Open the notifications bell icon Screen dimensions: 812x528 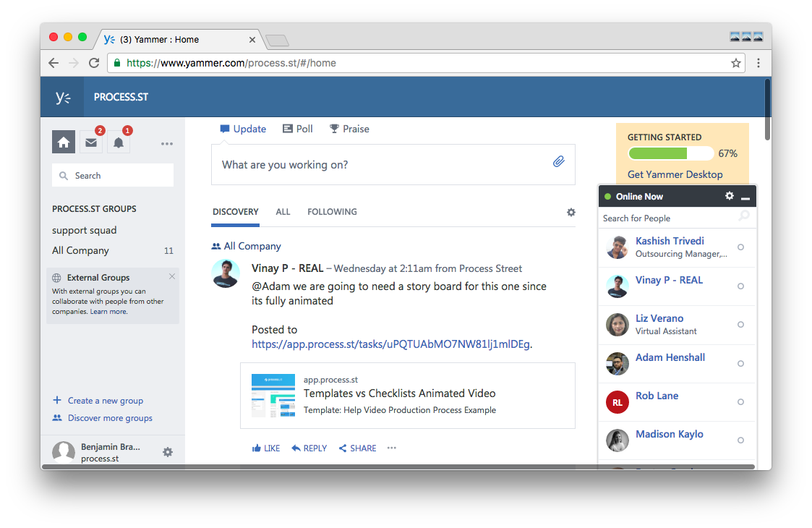click(x=119, y=142)
